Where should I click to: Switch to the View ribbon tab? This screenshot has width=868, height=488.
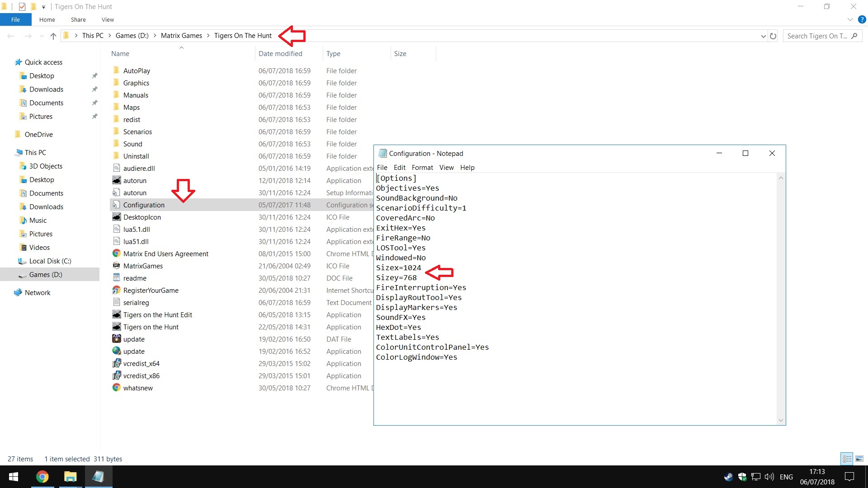[x=108, y=19]
